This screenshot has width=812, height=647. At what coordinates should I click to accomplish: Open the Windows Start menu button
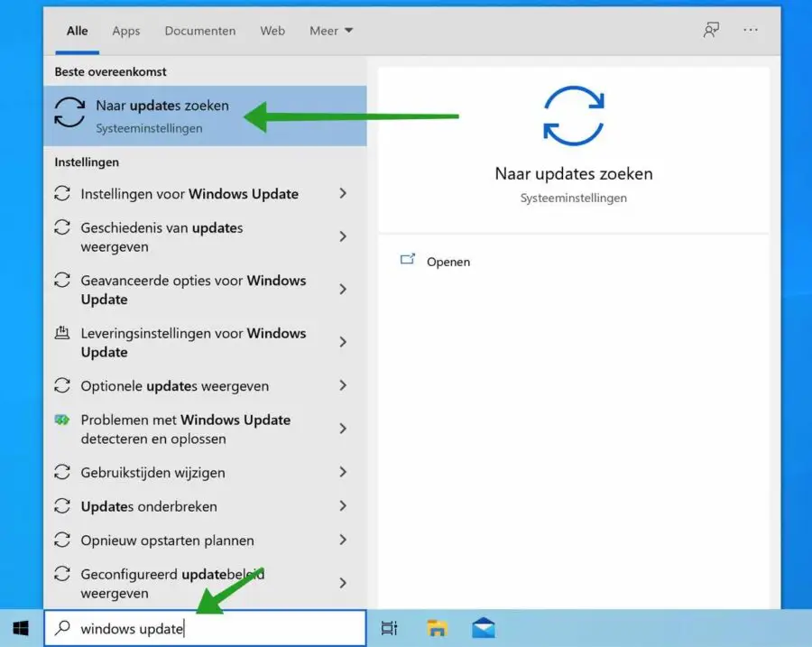click(x=21, y=628)
